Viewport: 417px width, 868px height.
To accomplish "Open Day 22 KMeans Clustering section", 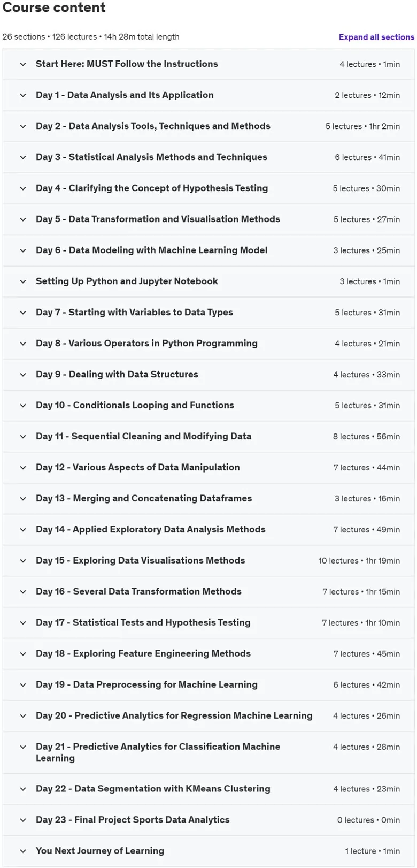I will pos(208,789).
